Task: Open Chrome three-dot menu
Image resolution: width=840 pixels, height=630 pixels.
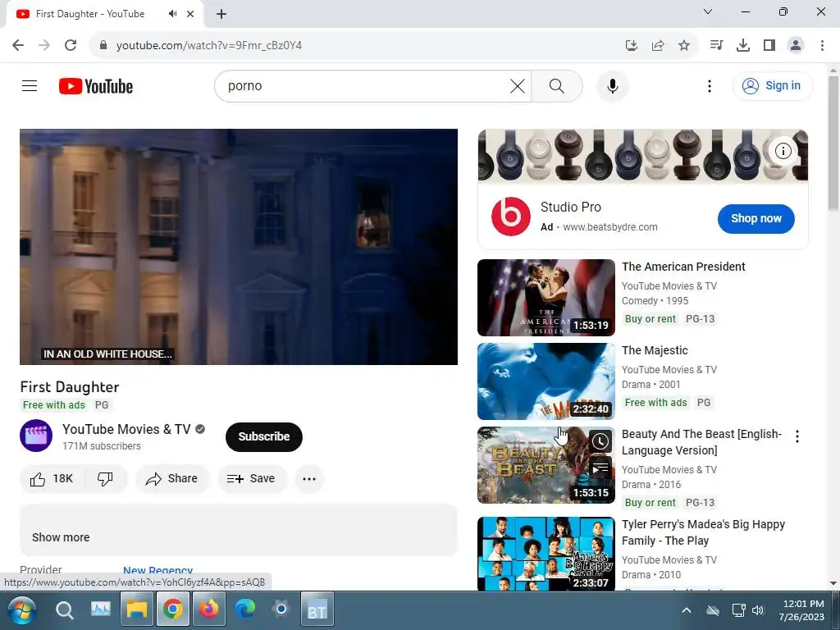Action: [822, 46]
